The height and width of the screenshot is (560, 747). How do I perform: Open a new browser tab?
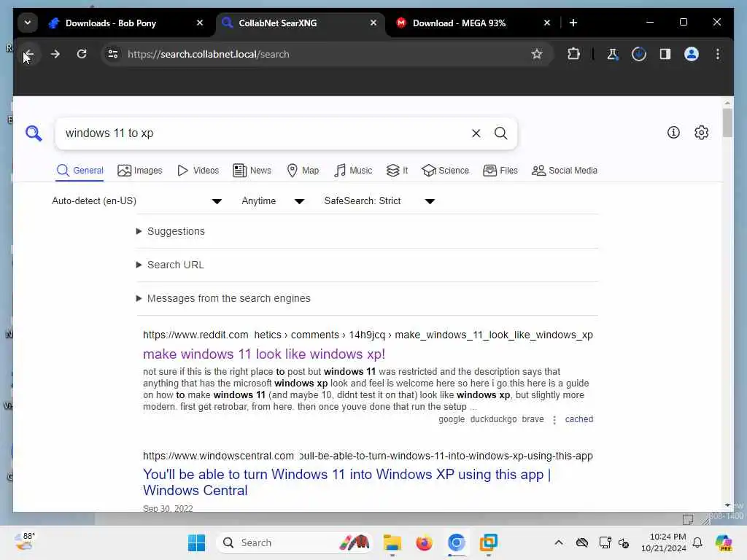coord(573,23)
